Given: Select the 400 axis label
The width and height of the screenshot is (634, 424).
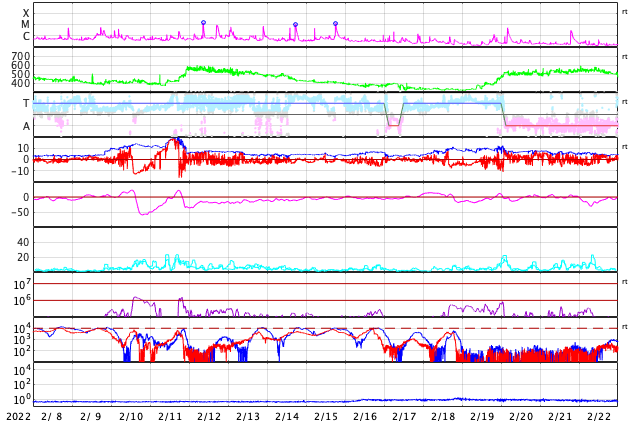Looking at the screenshot, I should click(x=21, y=83).
